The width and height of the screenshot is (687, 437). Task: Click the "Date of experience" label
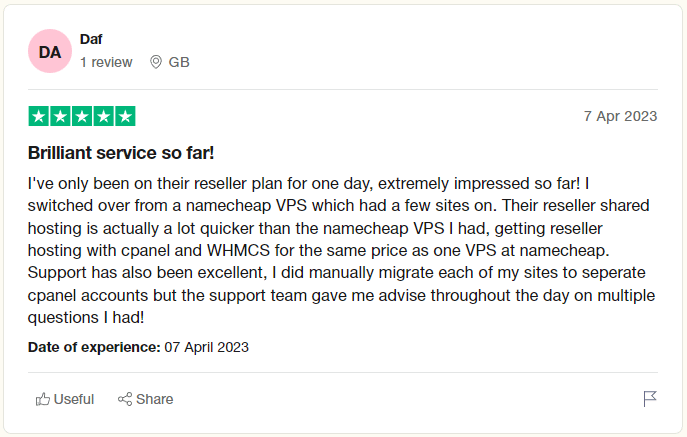[94, 347]
